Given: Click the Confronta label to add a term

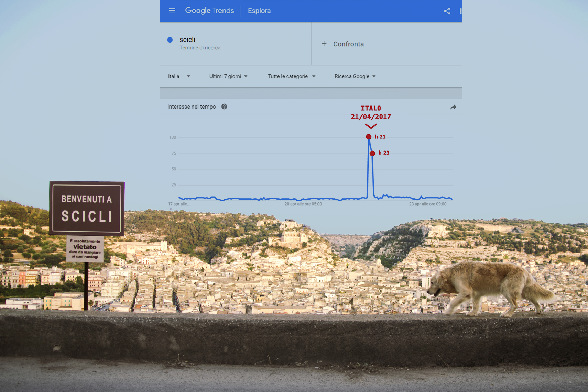Looking at the screenshot, I should click(348, 44).
